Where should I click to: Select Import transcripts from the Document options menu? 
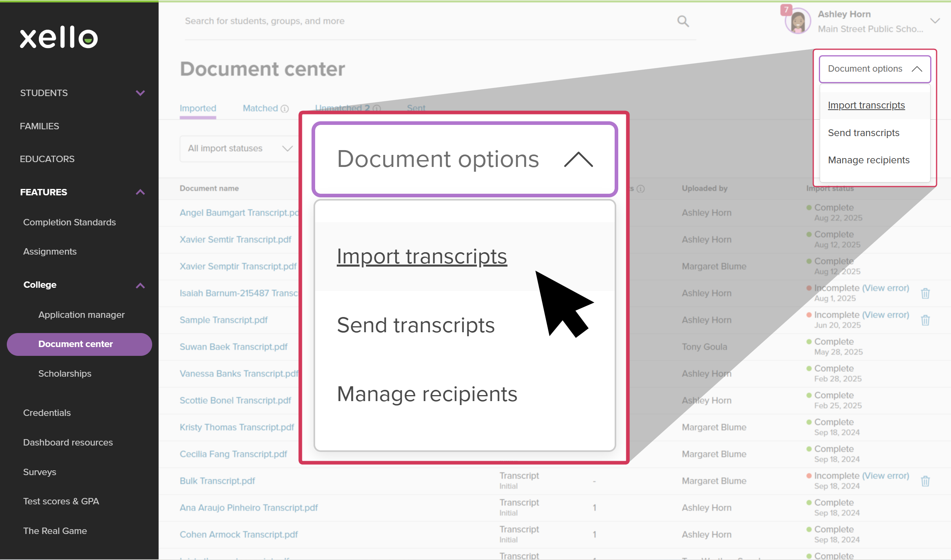point(866,105)
